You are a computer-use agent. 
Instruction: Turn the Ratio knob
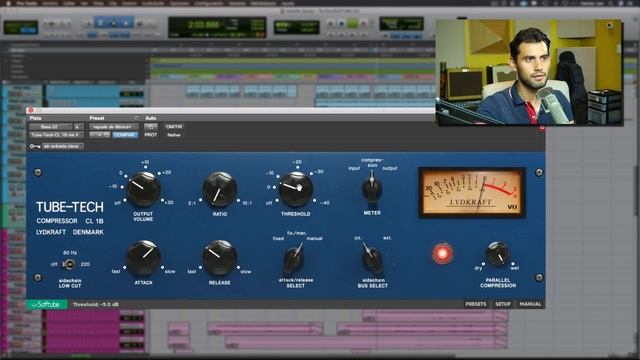coord(220,189)
